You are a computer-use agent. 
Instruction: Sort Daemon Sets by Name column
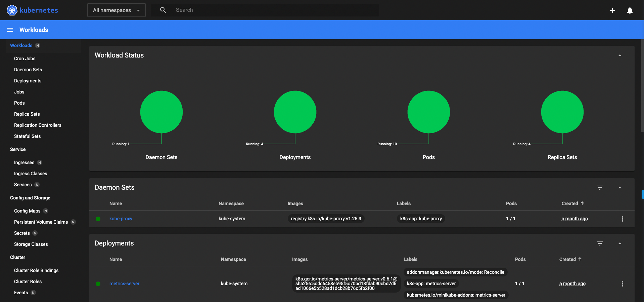(x=116, y=203)
